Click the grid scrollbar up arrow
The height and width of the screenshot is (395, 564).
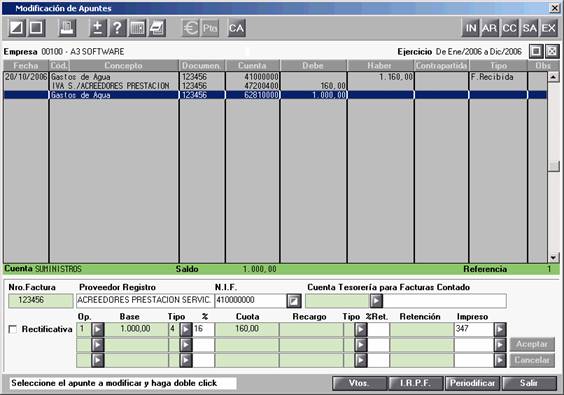tap(553, 77)
